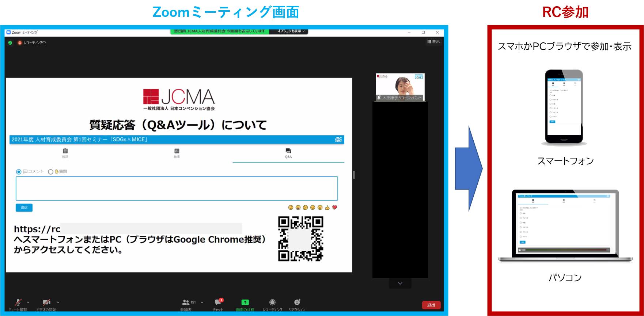Screen dimensions: 644x316
Task: Click the smiling face emoji
Action: coord(291,208)
